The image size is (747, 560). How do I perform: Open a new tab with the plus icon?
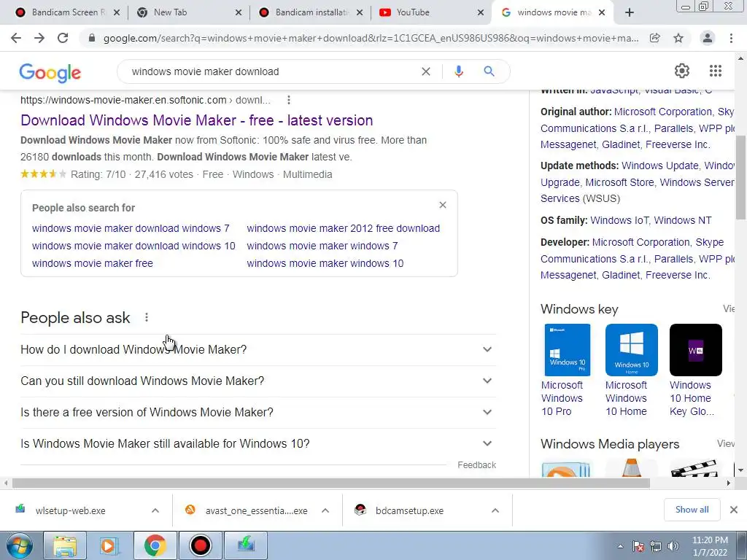tap(630, 12)
